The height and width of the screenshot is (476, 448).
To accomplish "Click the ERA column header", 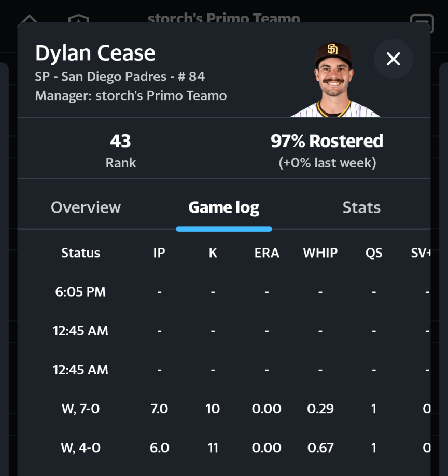I will click(267, 253).
